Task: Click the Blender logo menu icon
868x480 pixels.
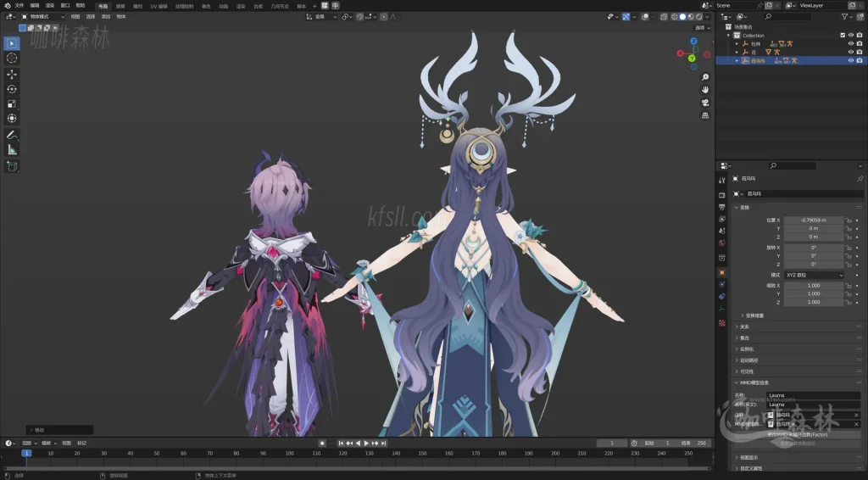Action: 7,6
